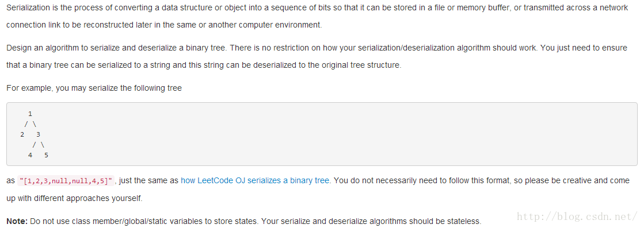Click the "connection link to be reconstructed" line
The height and width of the screenshot is (228, 644).
[164, 25]
